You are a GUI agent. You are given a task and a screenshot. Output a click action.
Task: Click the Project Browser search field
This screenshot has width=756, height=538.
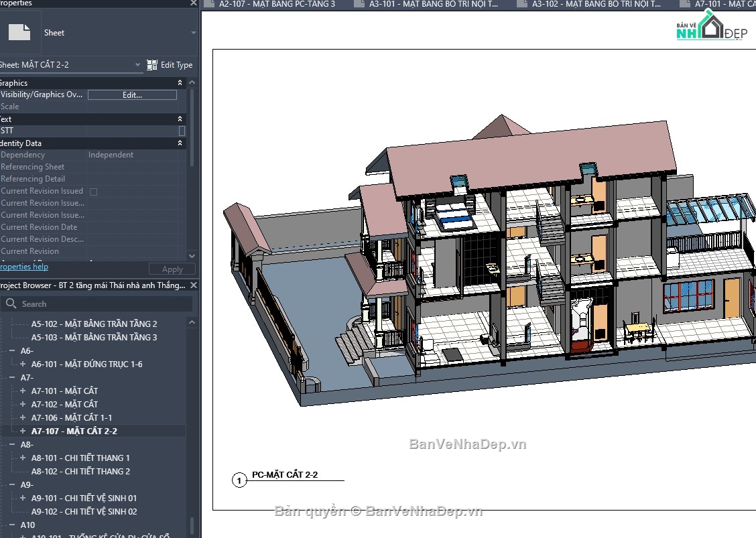point(97,304)
